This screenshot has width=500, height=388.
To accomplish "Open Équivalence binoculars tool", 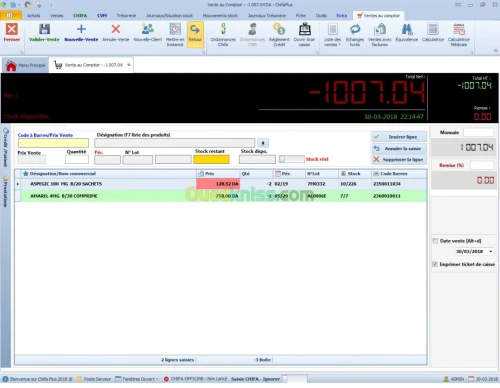I will pos(407,33).
